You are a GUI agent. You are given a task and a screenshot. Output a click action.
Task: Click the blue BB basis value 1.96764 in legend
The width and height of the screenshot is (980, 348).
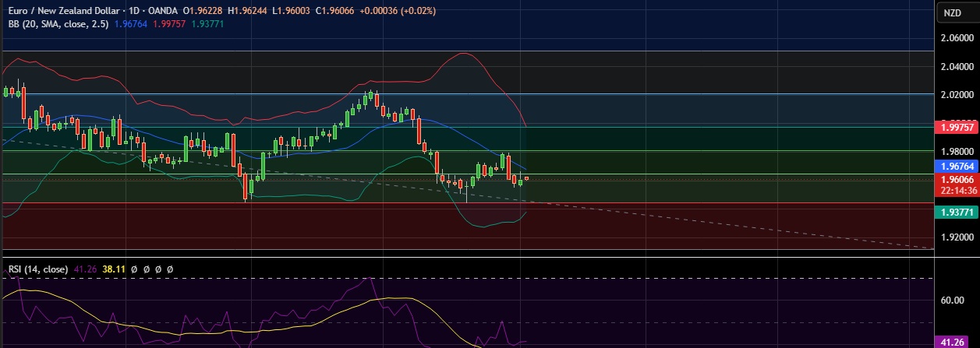coord(129,24)
